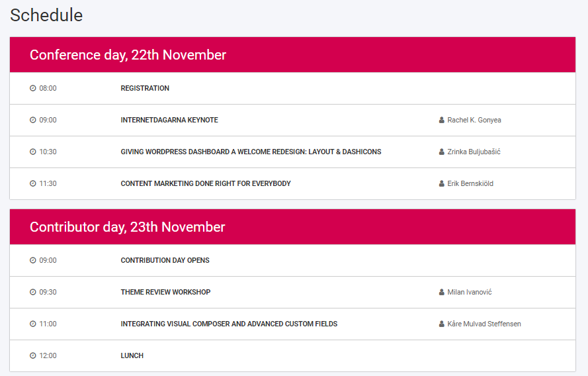
Task: View speaker Rachel K. Gonyea
Action: (x=474, y=120)
